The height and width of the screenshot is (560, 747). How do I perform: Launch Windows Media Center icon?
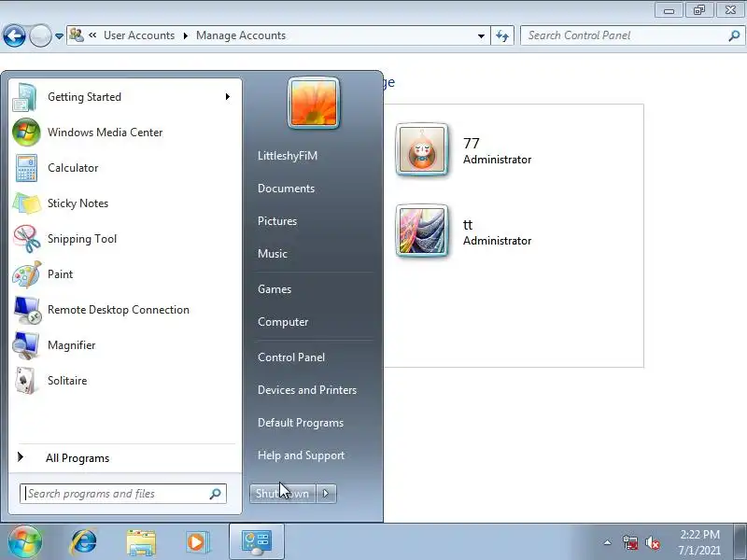(26, 133)
